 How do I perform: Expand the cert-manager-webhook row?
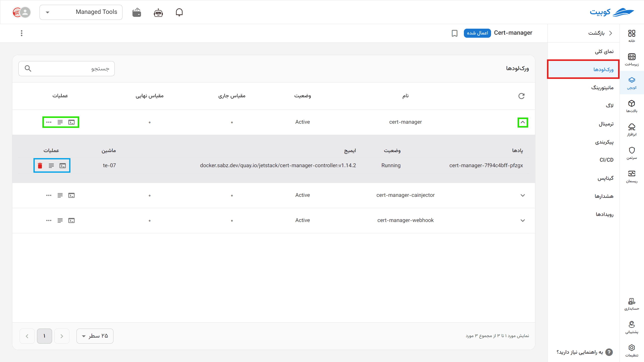pos(523,220)
